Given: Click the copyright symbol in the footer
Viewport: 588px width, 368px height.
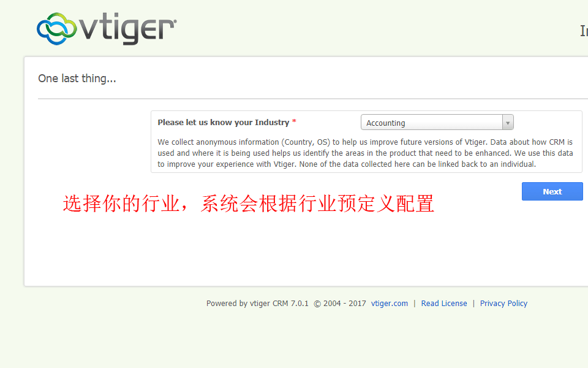Looking at the screenshot, I should point(317,304).
